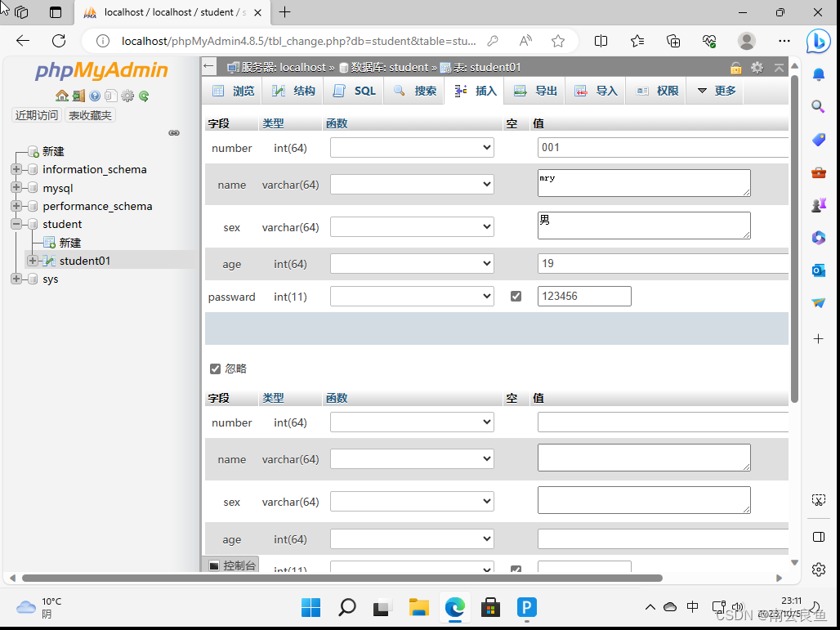
Task: Open phpMyAdmin settings via the gear icon
Action: click(x=126, y=96)
